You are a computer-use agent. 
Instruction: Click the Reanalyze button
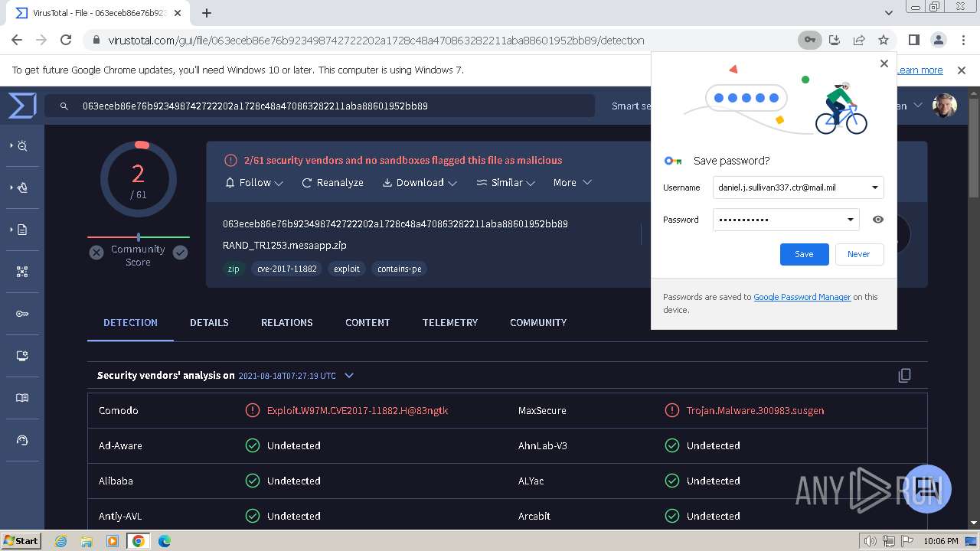332,183
